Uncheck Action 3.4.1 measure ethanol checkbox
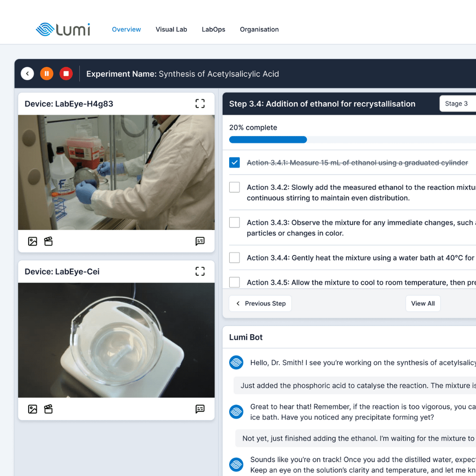The width and height of the screenshot is (476, 476). coord(234,162)
